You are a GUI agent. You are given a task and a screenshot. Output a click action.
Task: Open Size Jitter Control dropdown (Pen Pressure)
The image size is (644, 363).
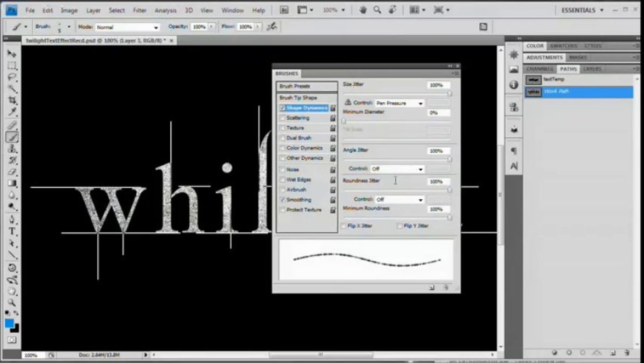coord(399,103)
